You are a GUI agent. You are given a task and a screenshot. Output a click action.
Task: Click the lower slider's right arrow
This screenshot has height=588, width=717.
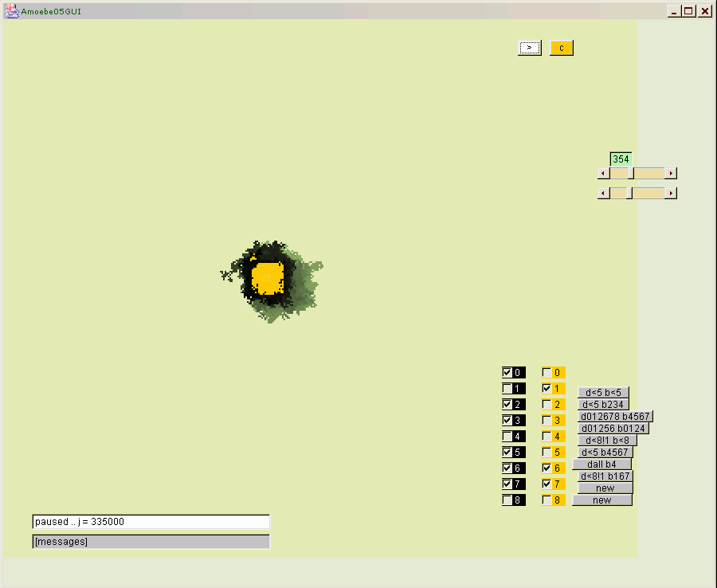coord(671,193)
